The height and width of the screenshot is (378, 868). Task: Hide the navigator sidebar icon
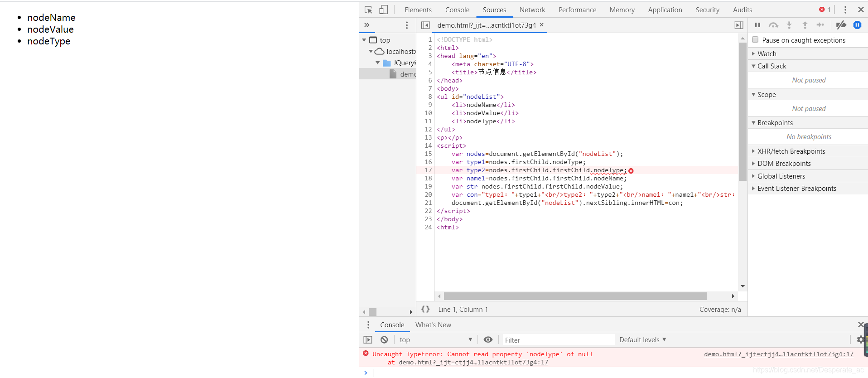(425, 25)
